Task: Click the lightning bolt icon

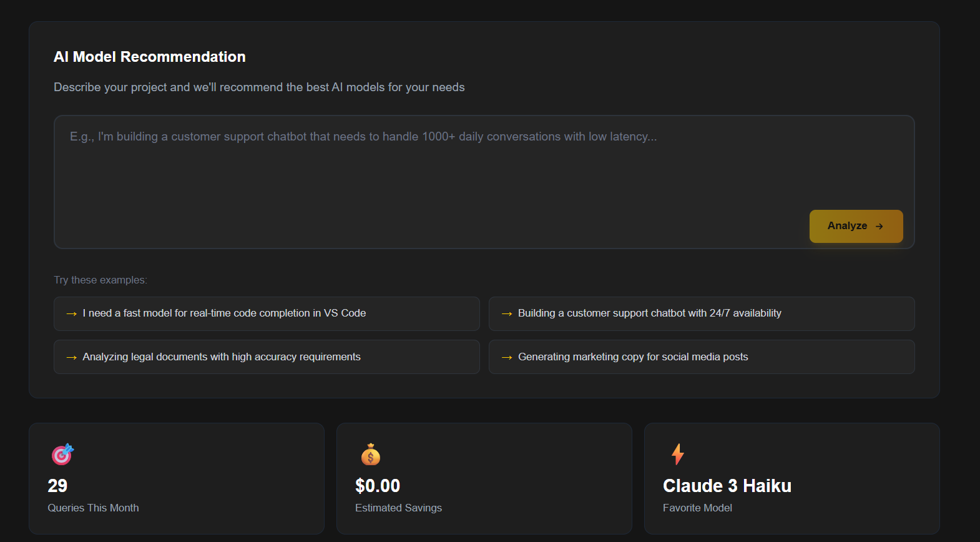Action: 678,454
